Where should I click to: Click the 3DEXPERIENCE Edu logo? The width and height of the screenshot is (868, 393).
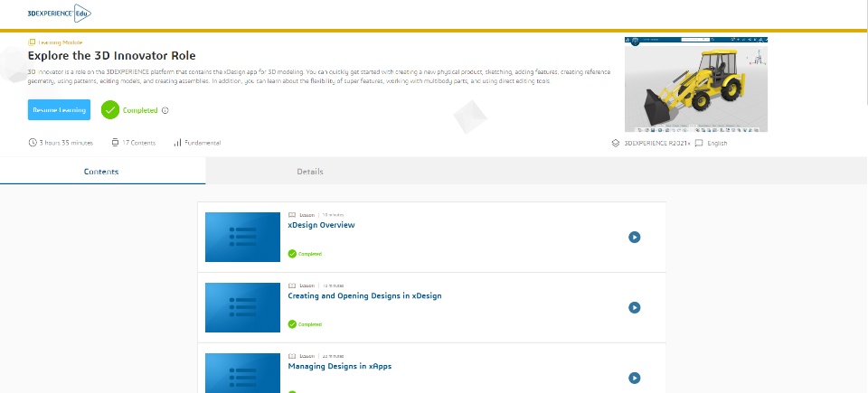pyautogui.click(x=60, y=14)
